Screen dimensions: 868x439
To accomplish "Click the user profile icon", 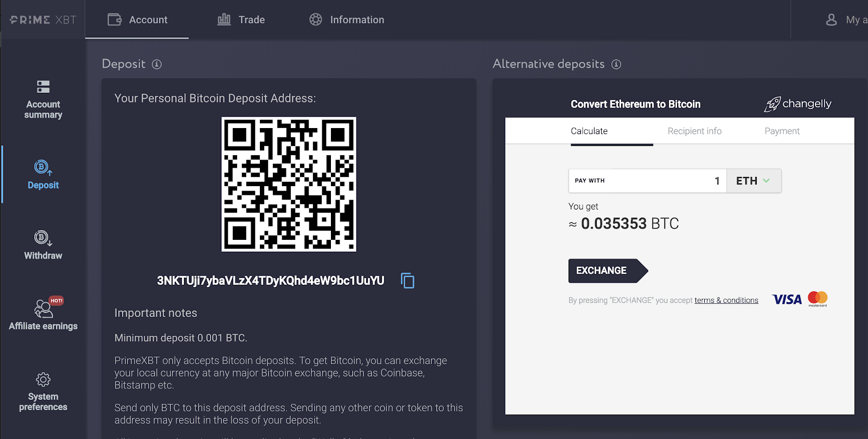I will pyautogui.click(x=831, y=20).
